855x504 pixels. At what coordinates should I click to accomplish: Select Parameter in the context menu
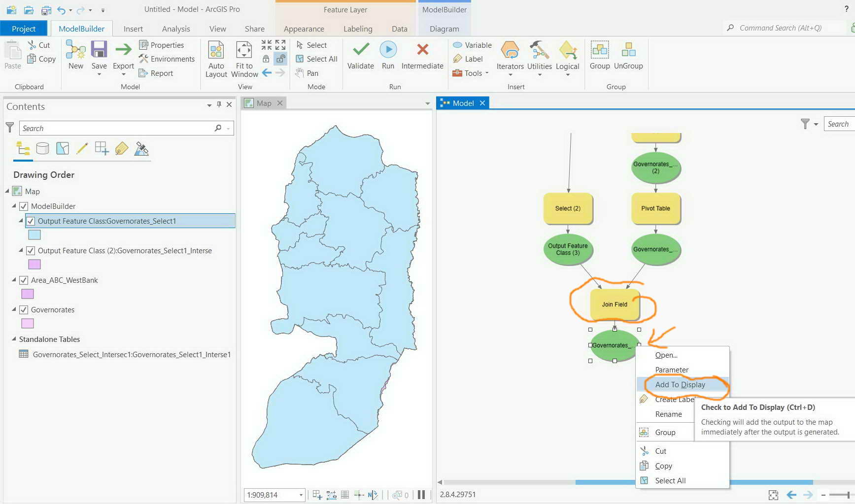click(x=682, y=370)
